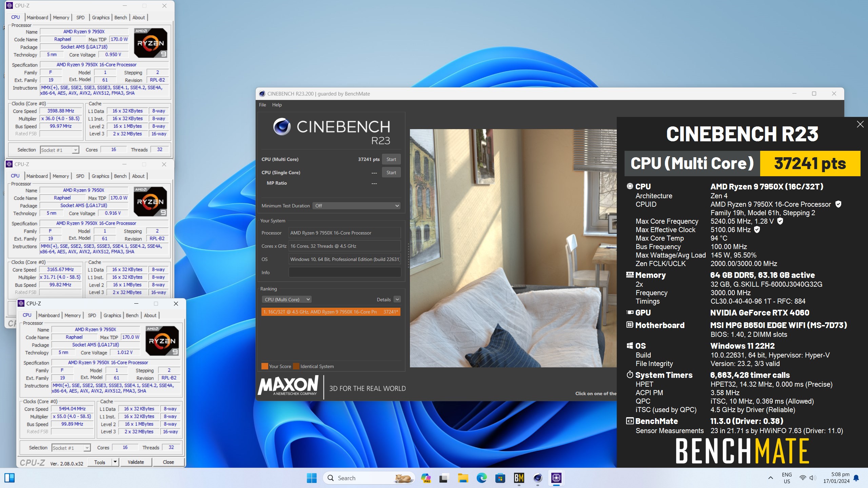The height and width of the screenshot is (488, 868).
Task: Open Memory tab in 0.950 V CPU-Z window
Action: [x=61, y=17]
